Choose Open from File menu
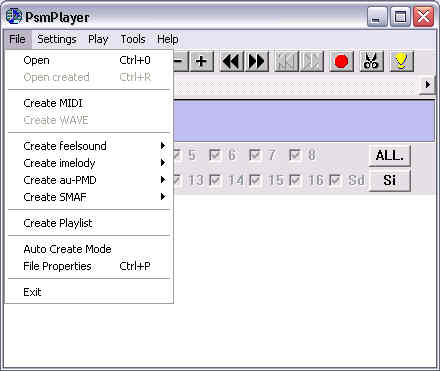The image size is (440, 371). 89,60
